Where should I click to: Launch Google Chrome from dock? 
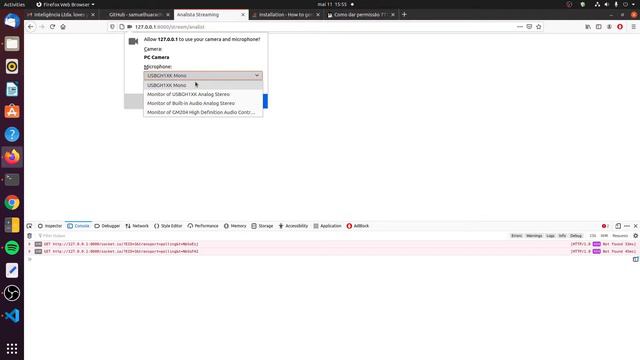(x=12, y=202)
